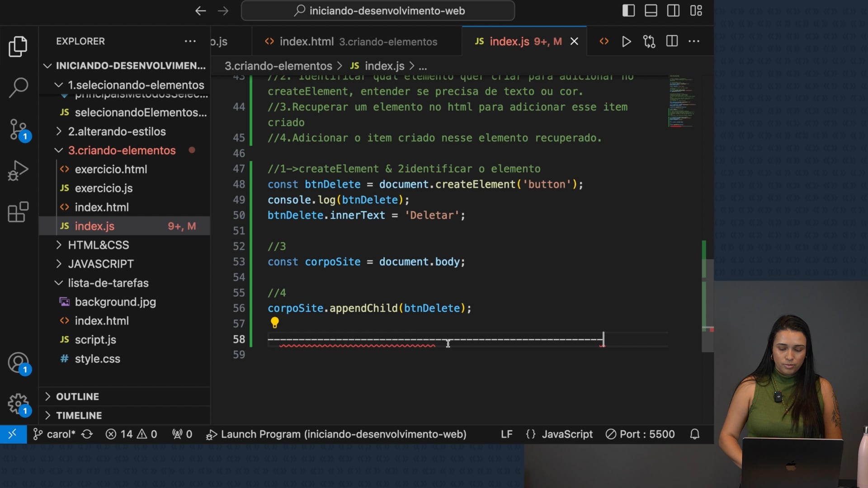Viewport: 868px width, 488px height.
Task: Toggle the bottom panel layout icon
Action: (x=651, y=11)
